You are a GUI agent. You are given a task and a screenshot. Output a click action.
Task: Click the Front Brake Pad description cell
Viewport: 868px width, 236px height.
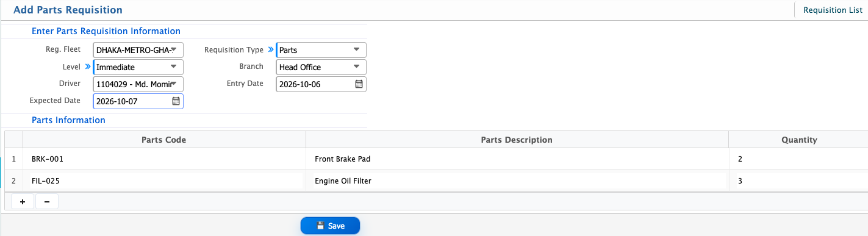(x=517, y=159)
